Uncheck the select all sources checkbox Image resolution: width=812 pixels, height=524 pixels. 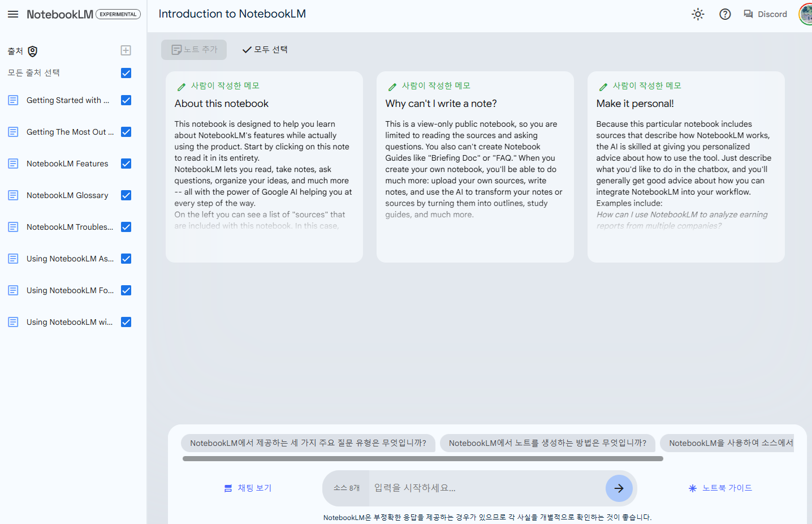(126, 73)
